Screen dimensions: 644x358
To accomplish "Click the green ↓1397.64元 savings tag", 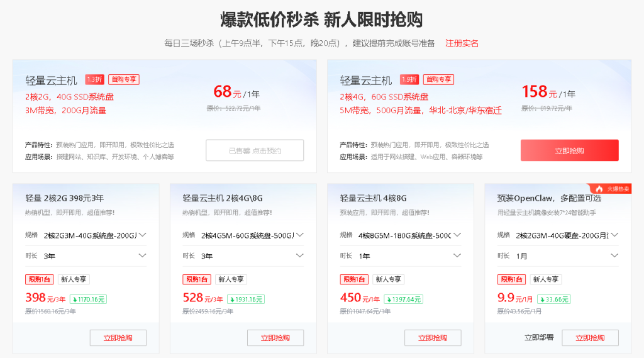I will tap(403, 299).
